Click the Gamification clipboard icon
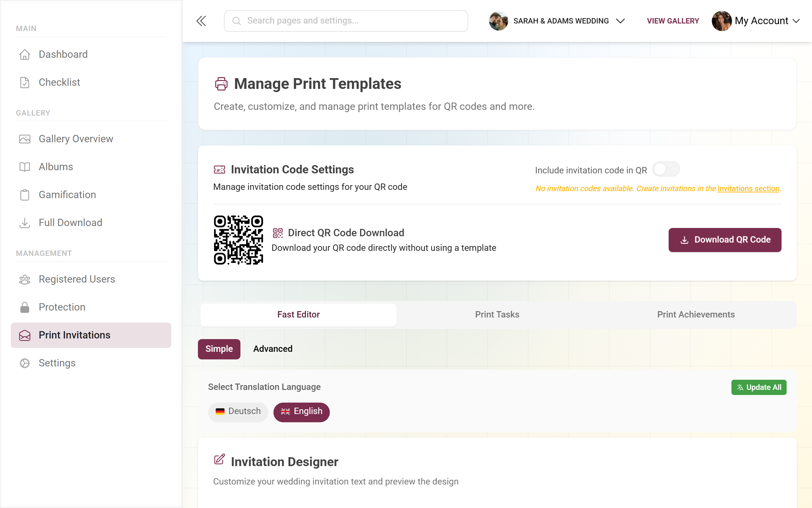Screen dimensions: 812x508 click(24, 195)
